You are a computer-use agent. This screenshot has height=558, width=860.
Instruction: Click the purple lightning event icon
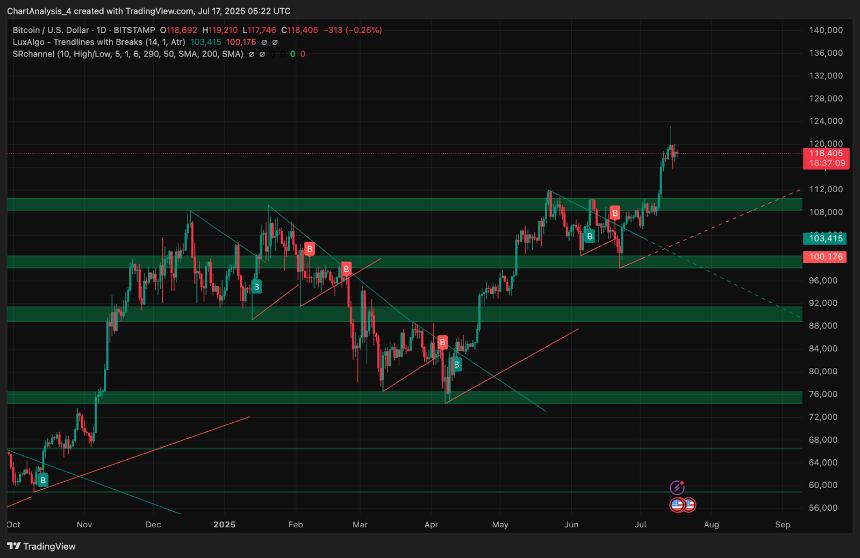coord(677,488)
